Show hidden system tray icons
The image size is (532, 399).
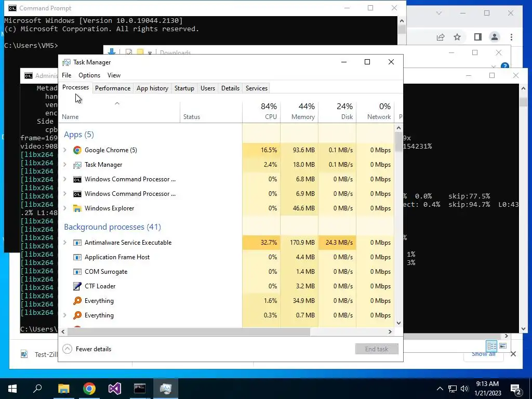(440, 389)
